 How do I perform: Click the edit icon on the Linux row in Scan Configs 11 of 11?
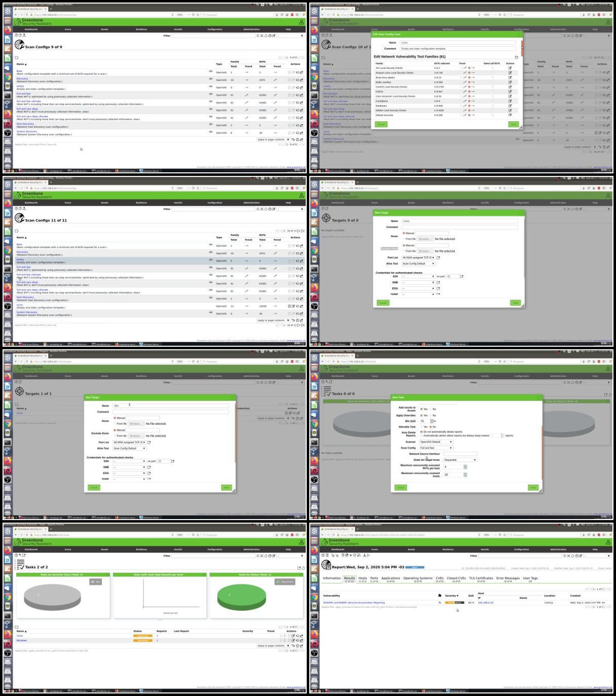pos(293,306)
